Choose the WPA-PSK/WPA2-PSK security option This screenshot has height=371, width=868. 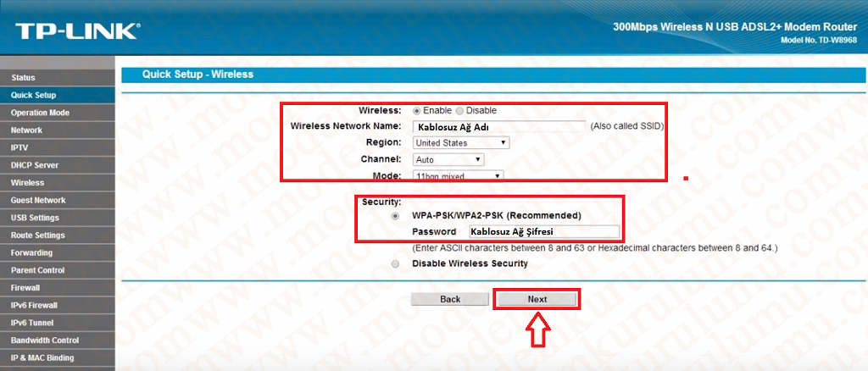(395, 216)
